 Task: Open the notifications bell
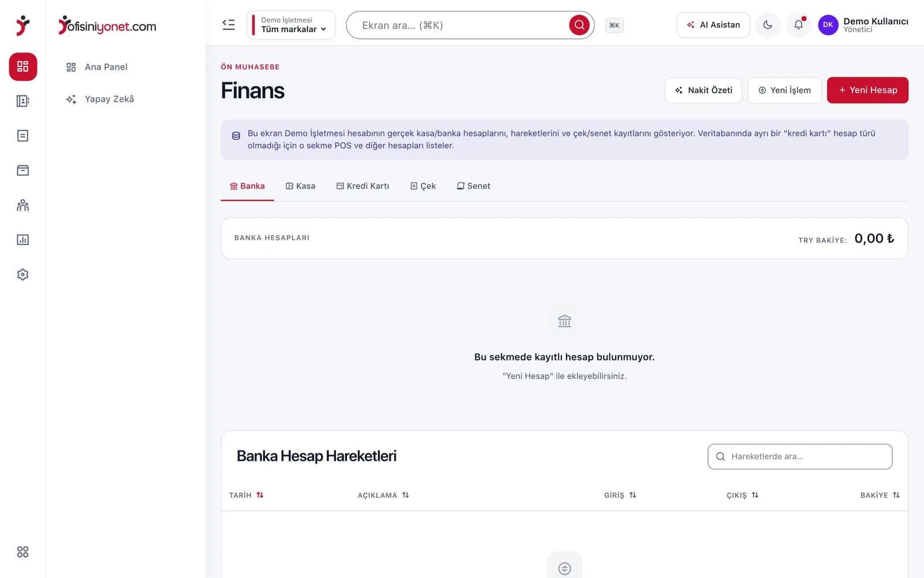point(799,25)
